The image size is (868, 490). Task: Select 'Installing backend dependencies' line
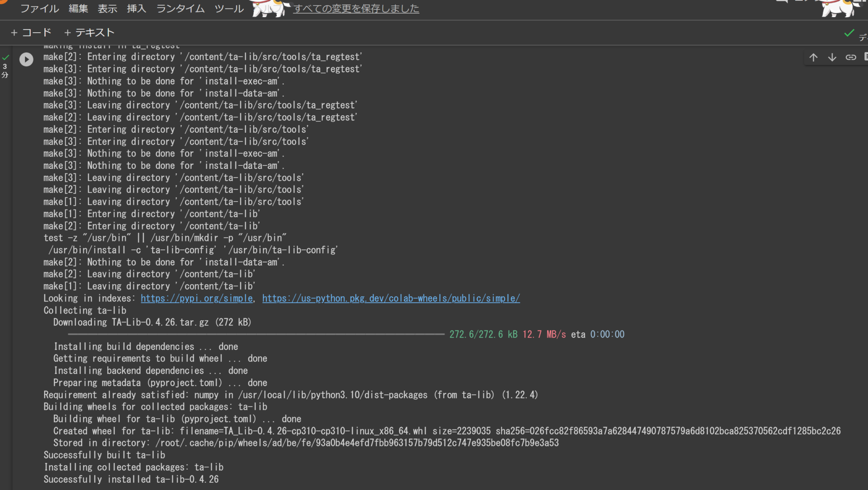click(x=150, y=370)
